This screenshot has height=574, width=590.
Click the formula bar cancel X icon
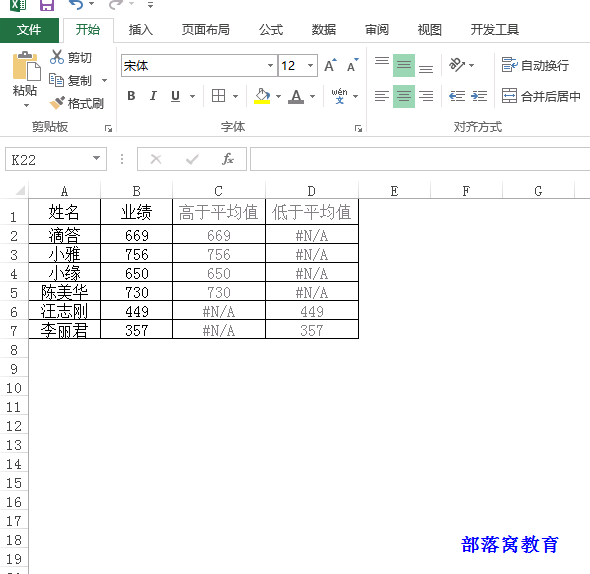[156, 159]
